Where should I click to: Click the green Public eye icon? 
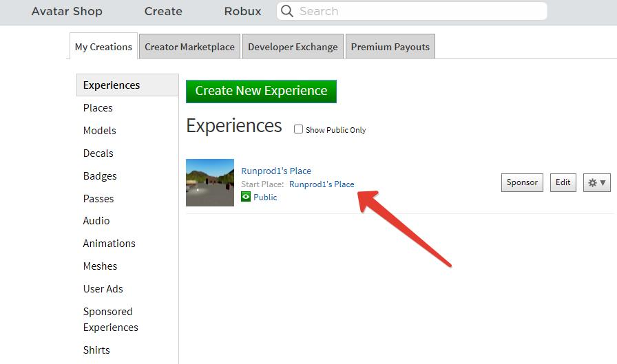246,197
